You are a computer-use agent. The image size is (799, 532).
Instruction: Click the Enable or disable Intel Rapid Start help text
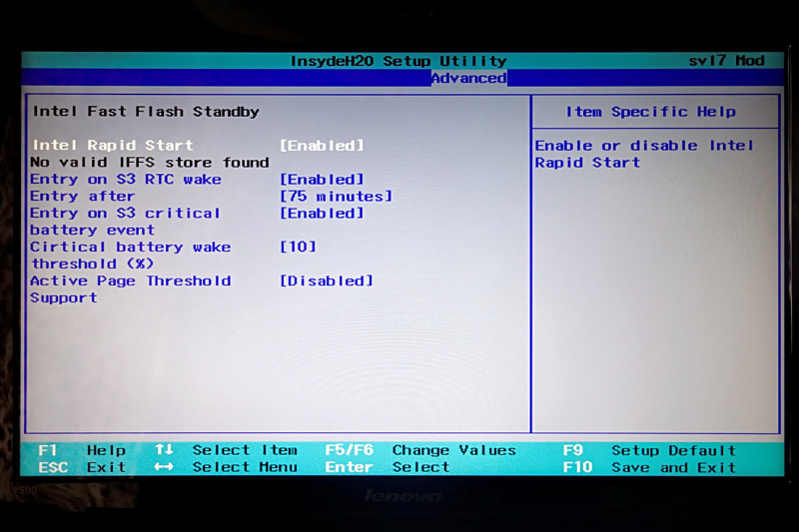pyautogui.click(x=644, y=154)
